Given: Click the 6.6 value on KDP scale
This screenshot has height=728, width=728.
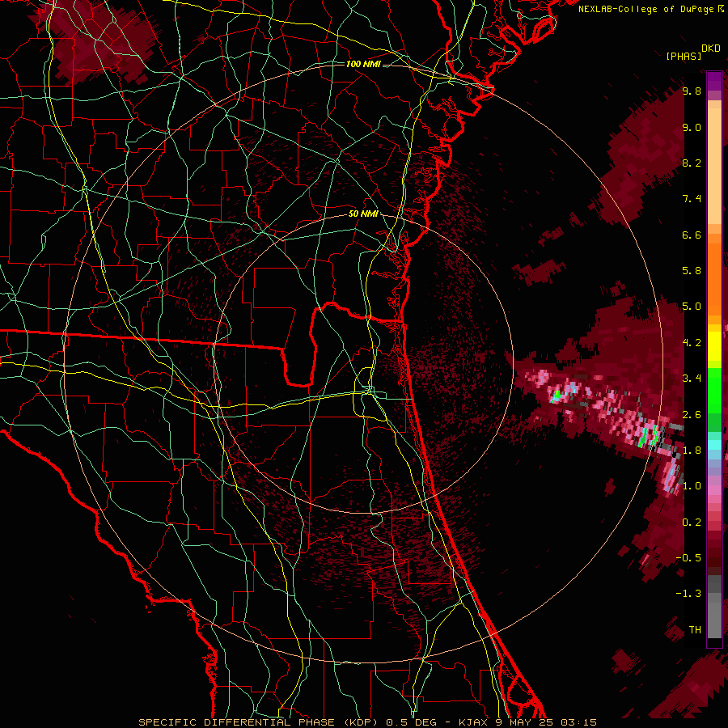Looking at the screenshot, I should pyautogui.click(x=692, y=235).
